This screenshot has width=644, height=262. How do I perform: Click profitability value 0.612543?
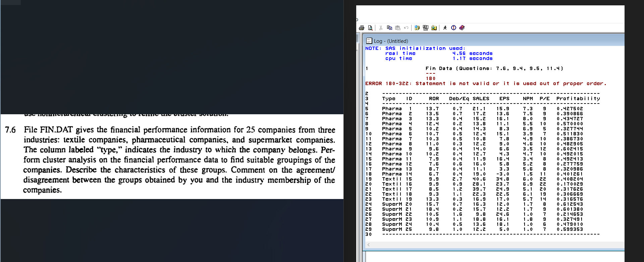click(x=570, y=204)
